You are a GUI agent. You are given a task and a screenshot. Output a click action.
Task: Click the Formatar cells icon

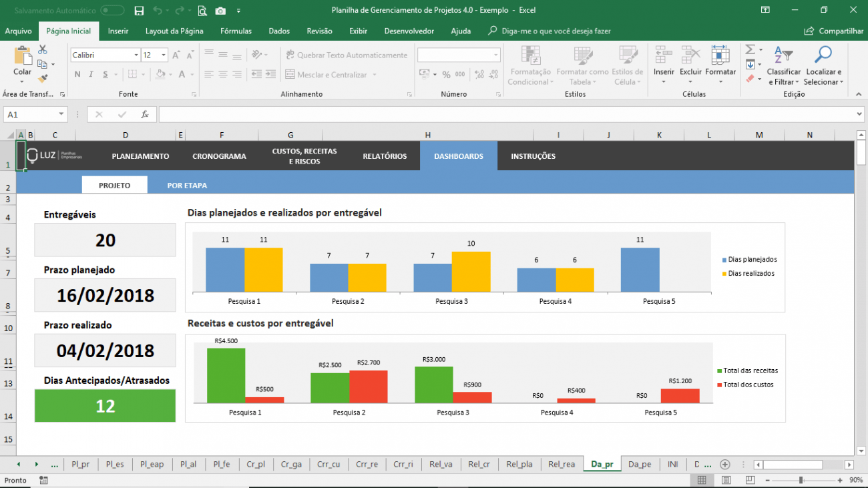click(720, 55)
